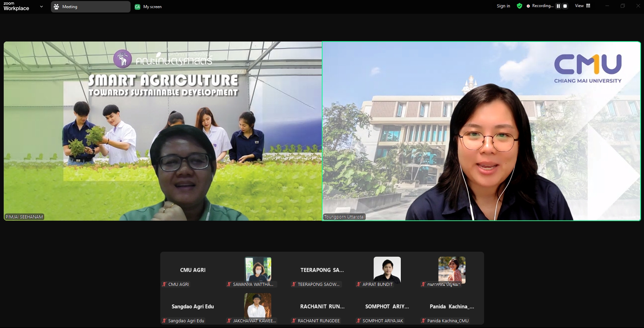
Task: Click the กนกวรรณ ปัญจะมา participant photo
Action: [452, 270]
